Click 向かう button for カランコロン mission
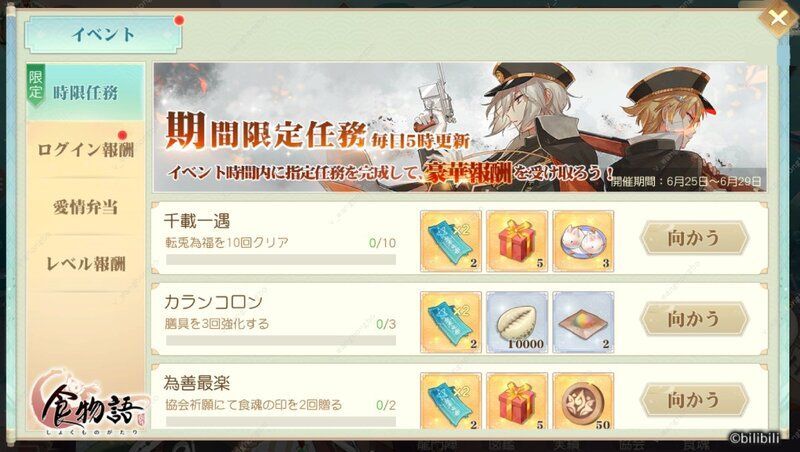 point(694,319)
